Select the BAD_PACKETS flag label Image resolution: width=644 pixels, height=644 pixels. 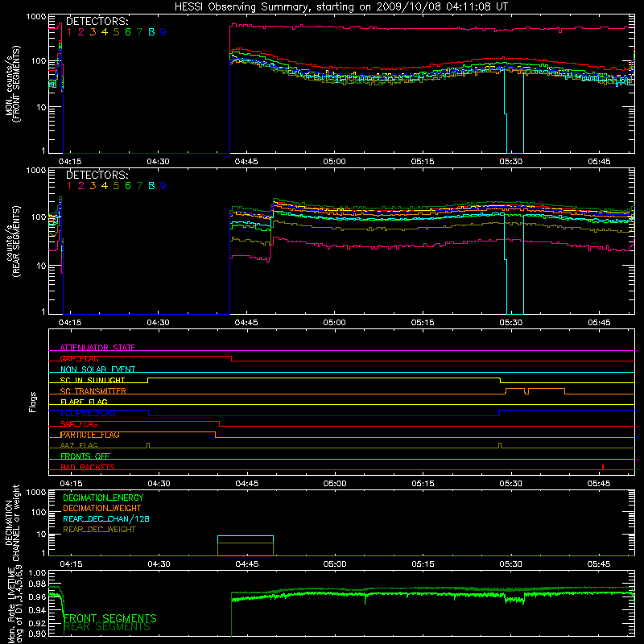coord(88,467)
